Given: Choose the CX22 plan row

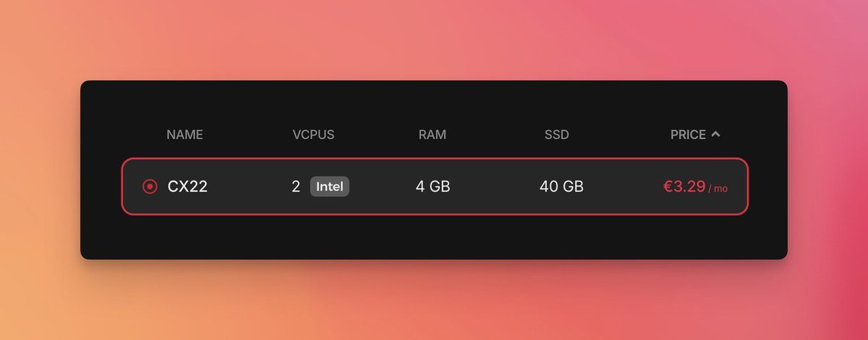Looking at the screenshot, I should click(x=435, y=187).
